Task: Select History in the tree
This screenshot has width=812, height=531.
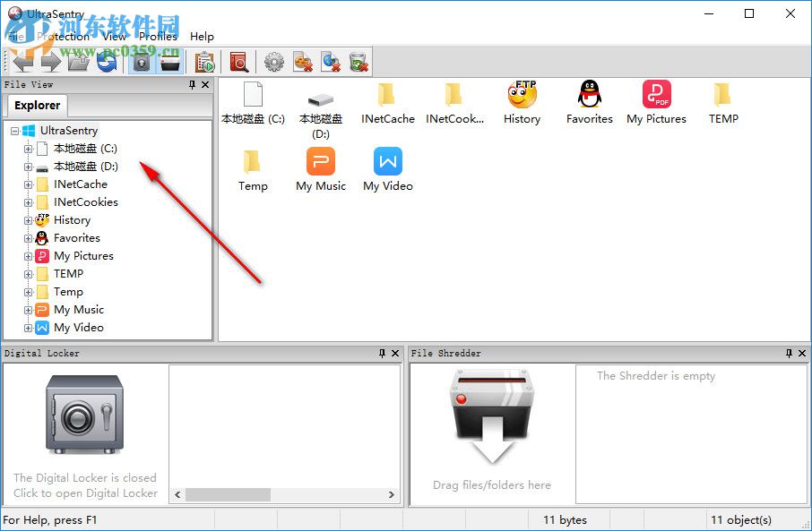Action: point(72,220)
